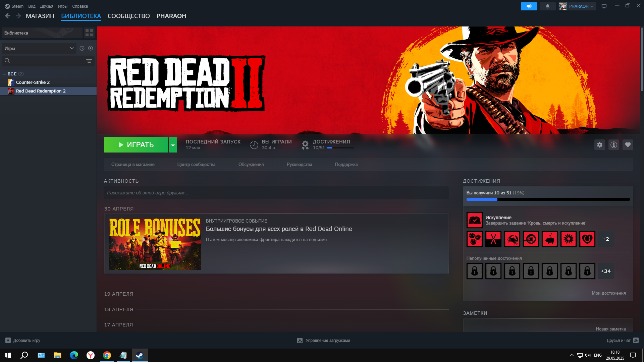Click the activity post input field
The height and width of the screenshot is (362, 644).
pos(276,193)
